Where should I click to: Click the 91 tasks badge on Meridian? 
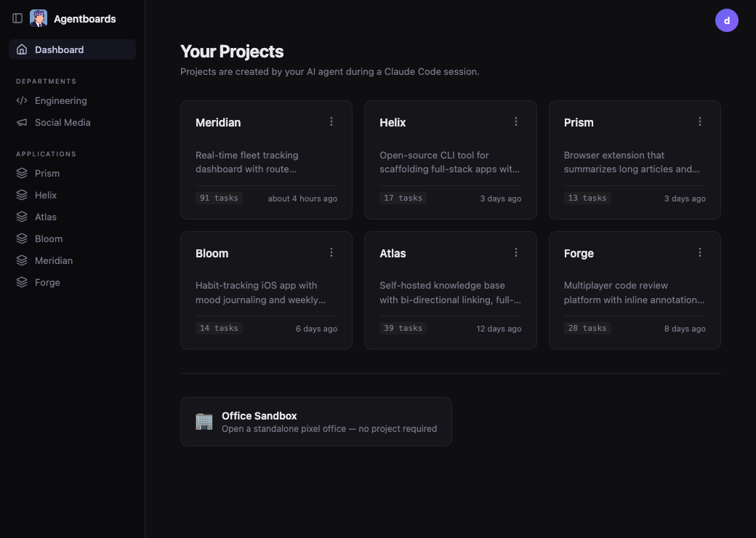click(219, 197)
